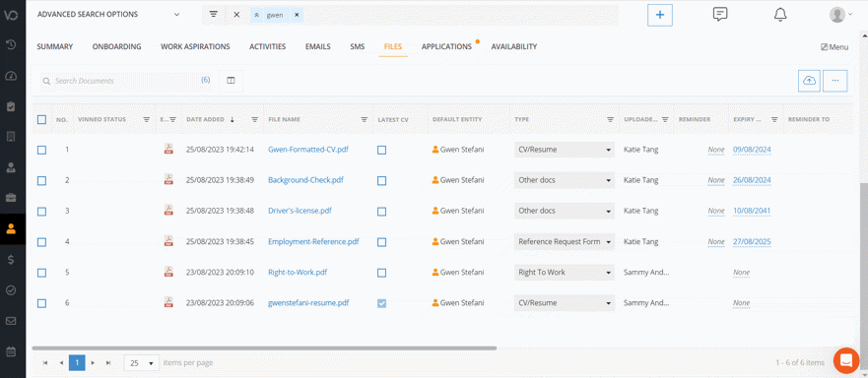Open the briefcase icon in the sidebar
Screen dimensions: 868x378
[x=11, y=198]
